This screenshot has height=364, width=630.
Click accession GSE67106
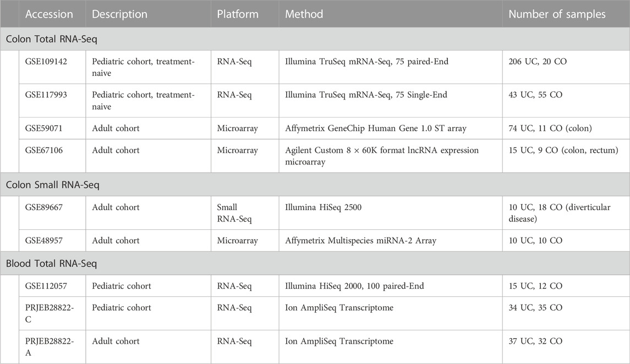[x=44, y=150]
